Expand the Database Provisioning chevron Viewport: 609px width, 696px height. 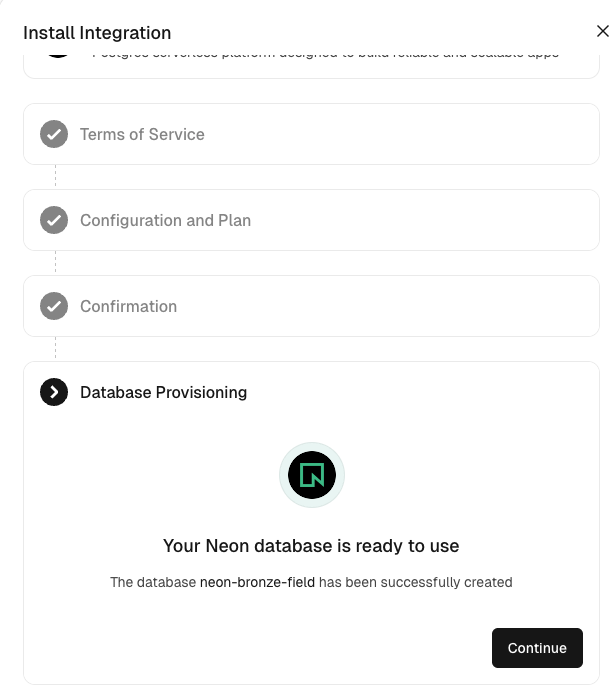click(x=54, y=392)
